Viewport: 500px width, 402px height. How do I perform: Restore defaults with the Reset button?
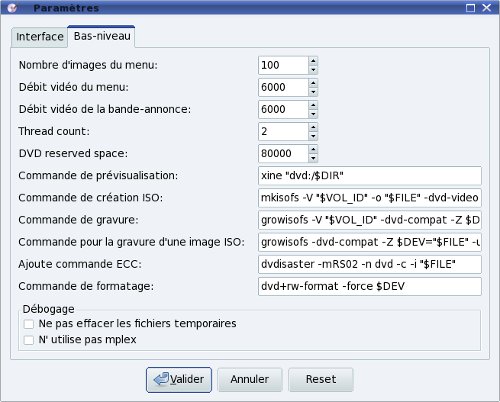[x=321, y=380]
